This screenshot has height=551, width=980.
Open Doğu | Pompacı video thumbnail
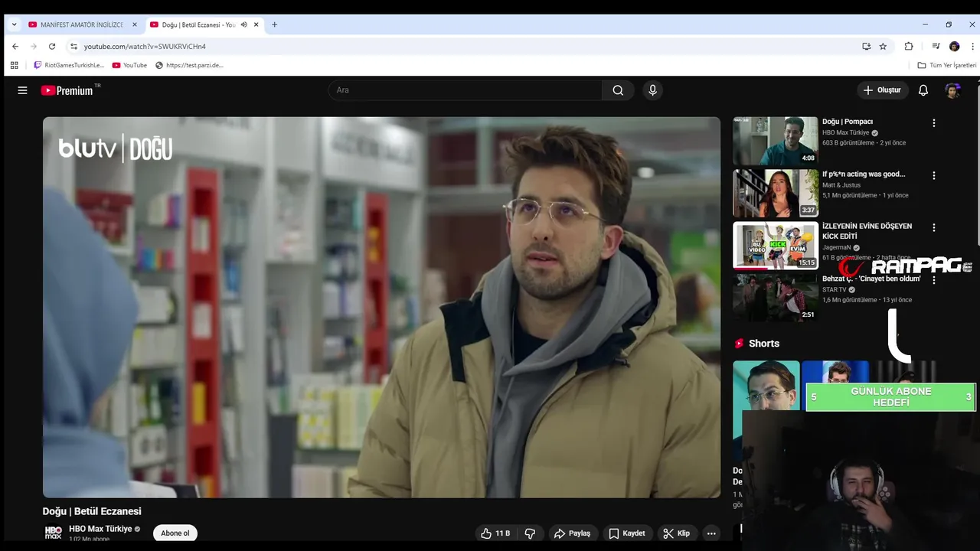click(776, 141)
